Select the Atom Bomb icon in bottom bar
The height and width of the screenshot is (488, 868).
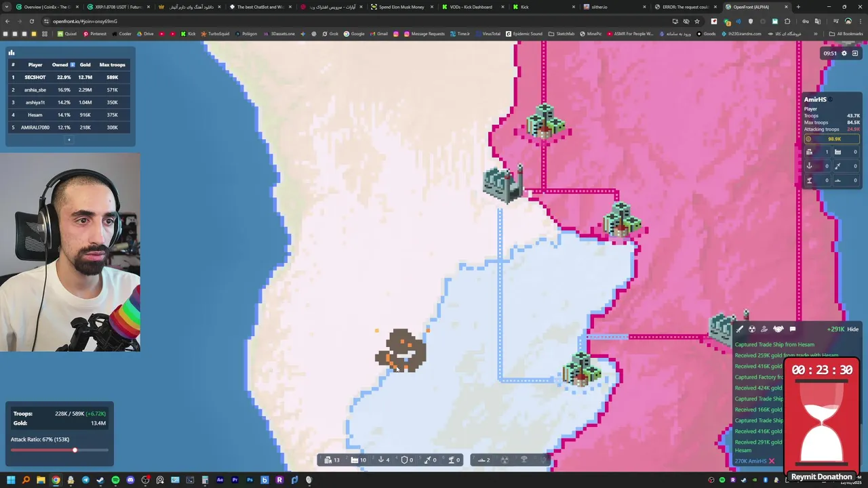tap(504, 460)
